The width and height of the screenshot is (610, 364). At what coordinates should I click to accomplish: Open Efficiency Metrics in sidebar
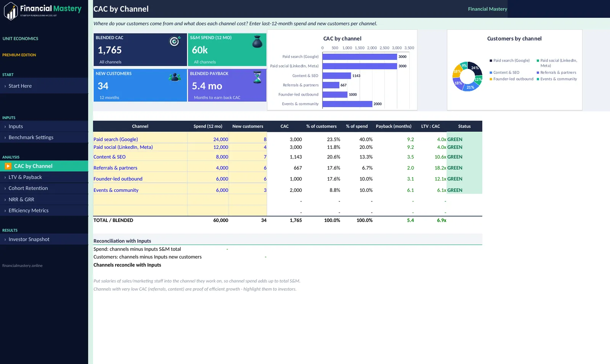coord(44,211)
